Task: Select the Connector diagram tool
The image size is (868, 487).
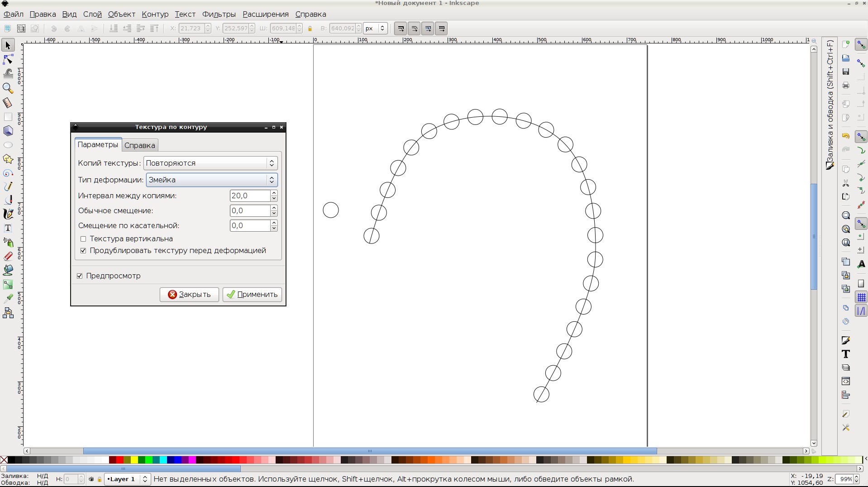Action: [x=8, y=313]
